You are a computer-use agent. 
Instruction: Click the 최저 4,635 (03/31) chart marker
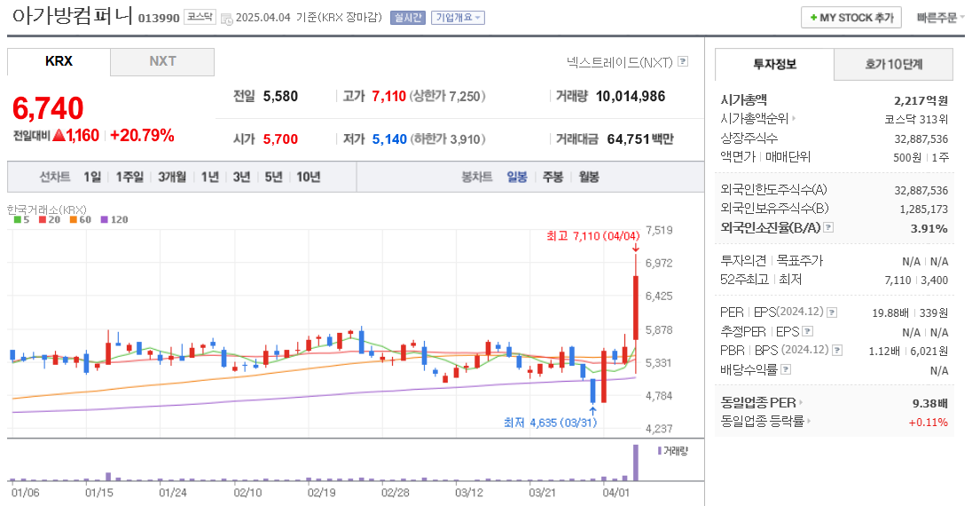point(550,423)
